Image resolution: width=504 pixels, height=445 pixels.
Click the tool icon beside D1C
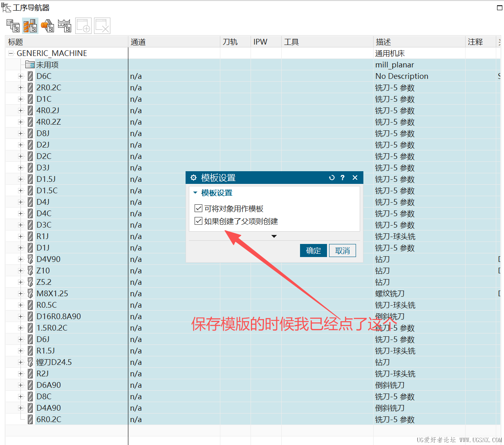pos(30,99)
